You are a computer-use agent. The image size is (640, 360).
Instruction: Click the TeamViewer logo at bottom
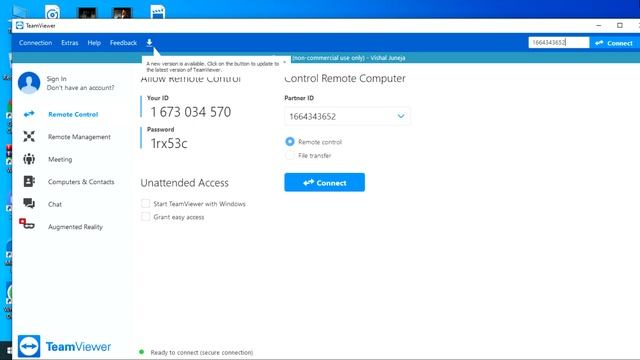[x=64, y=346]
